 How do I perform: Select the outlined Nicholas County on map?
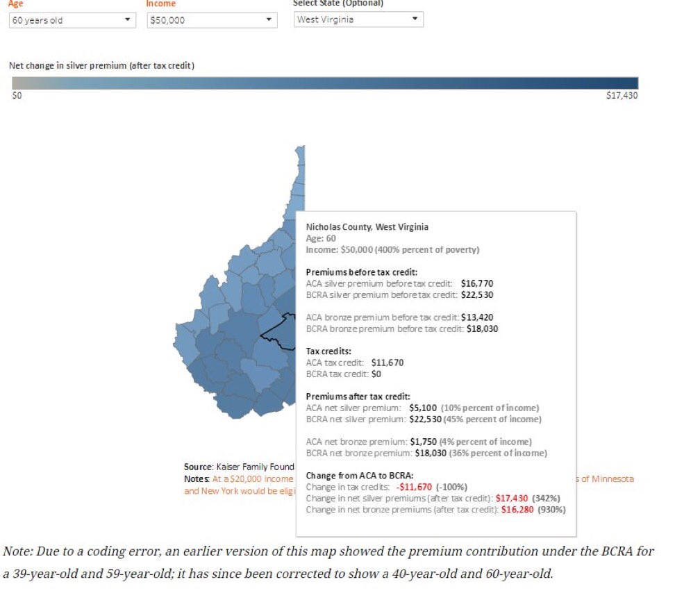(281, 333)
